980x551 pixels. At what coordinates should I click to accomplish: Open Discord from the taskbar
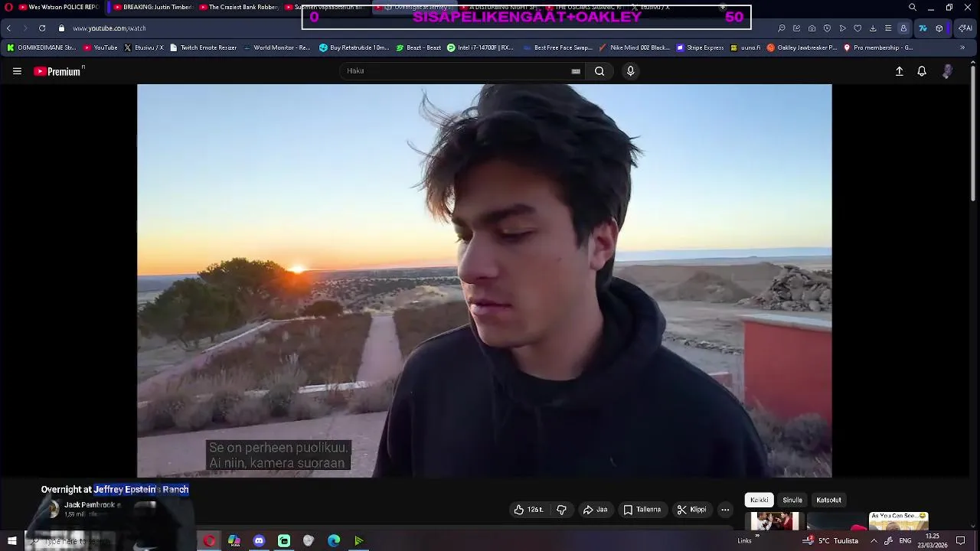(x=259, y=541)
